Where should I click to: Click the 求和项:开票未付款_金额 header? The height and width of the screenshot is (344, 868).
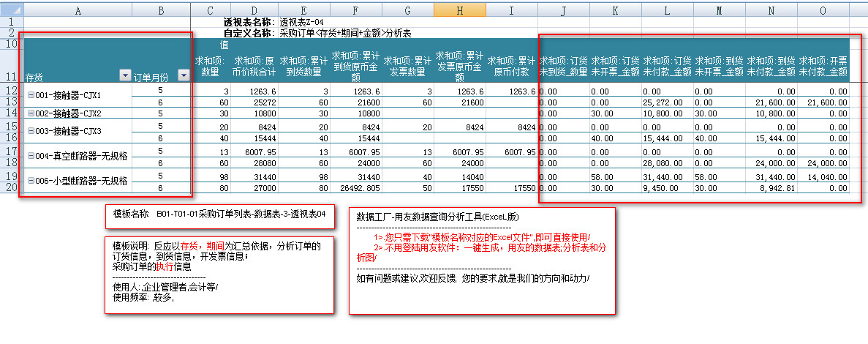point(823,66)
